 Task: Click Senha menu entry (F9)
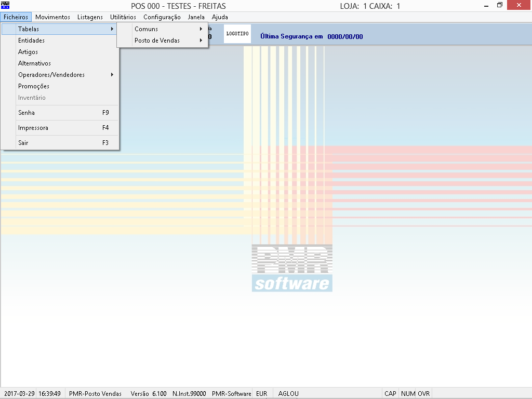pos(26,113)
